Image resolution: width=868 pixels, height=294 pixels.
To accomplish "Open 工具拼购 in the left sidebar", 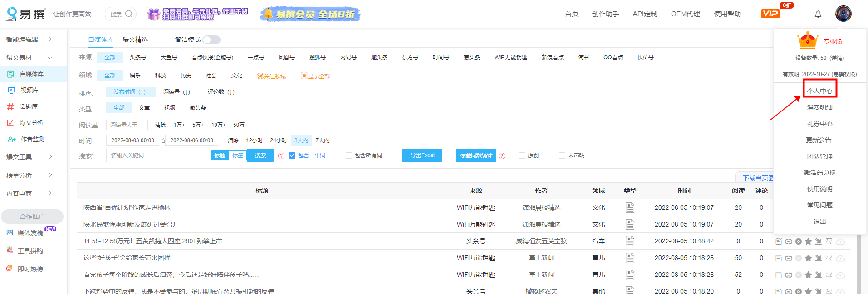I will click(30, 251).
